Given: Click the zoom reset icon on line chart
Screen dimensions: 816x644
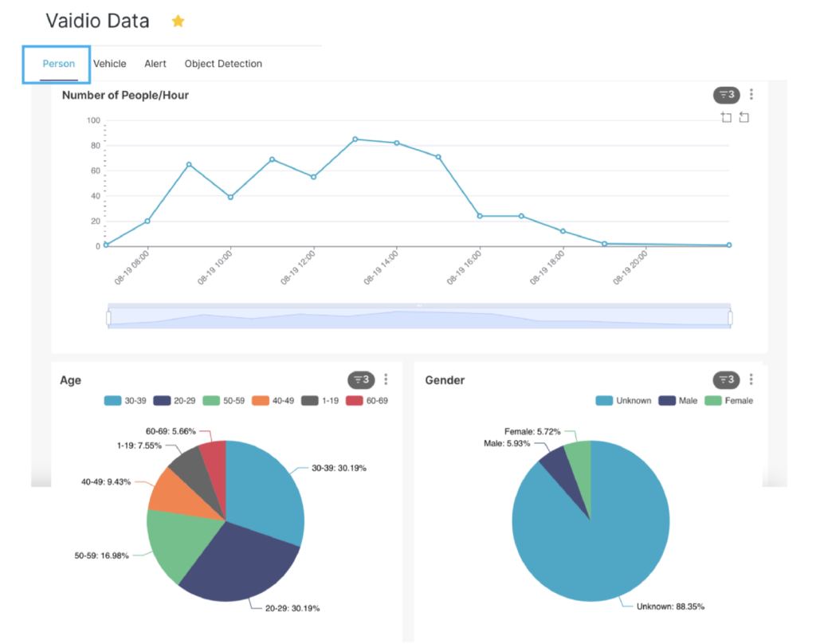Looking at the screenshot, I should tap(743, 118).
